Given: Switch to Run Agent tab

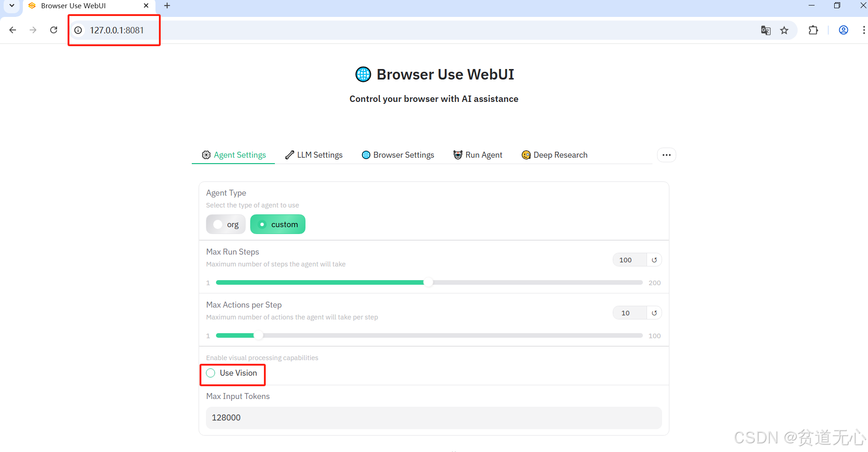Looking at the screenshot, I should point(478,155).
